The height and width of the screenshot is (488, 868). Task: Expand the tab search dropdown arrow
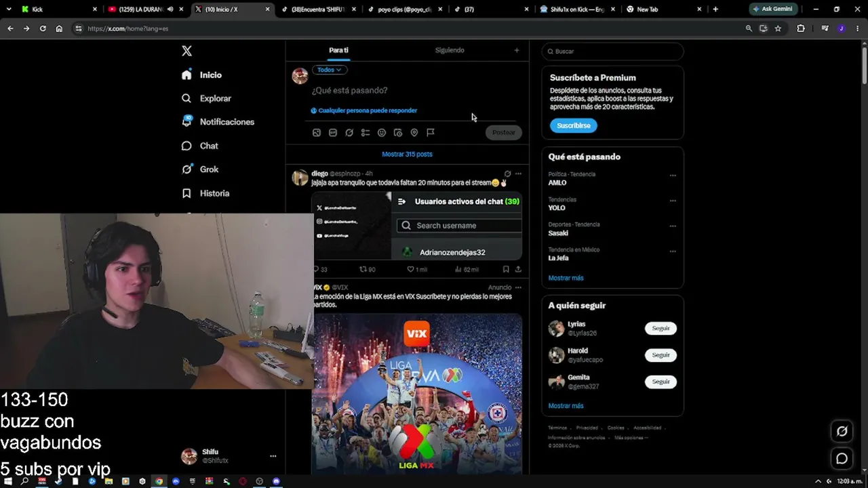click(9, 9)
